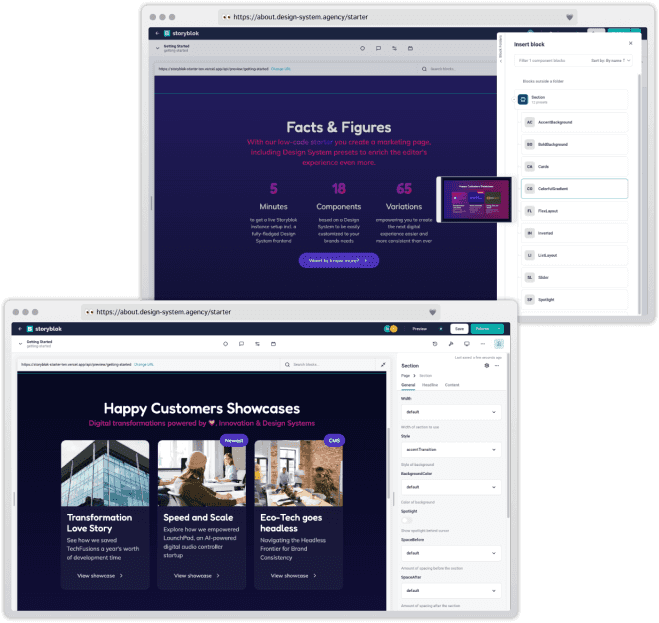This screenshot has height=623, width=659.
Task: Select ColorfulGradient preset
Action: 575,189
